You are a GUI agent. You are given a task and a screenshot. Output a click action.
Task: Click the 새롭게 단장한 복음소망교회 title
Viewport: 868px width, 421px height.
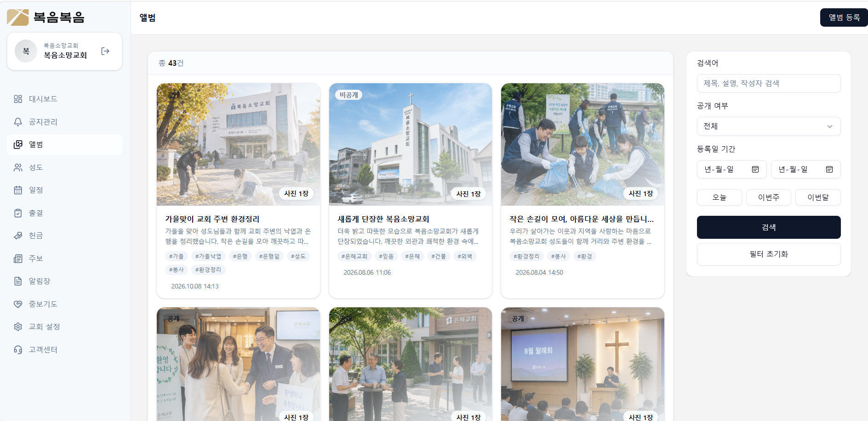click(383, 219)
